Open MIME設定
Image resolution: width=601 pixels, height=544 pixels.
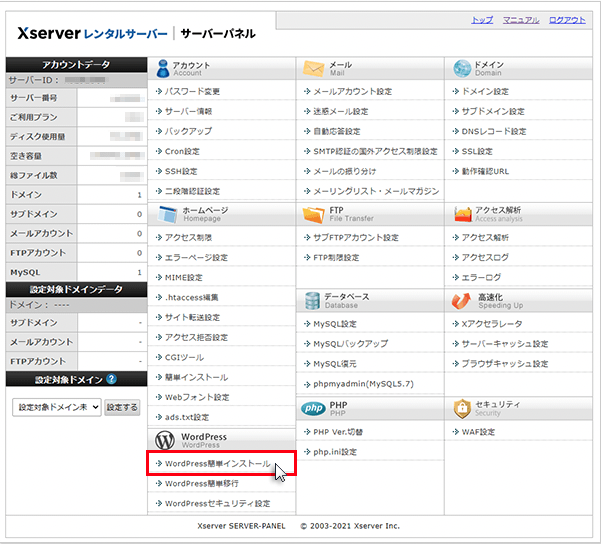(184, 277)
